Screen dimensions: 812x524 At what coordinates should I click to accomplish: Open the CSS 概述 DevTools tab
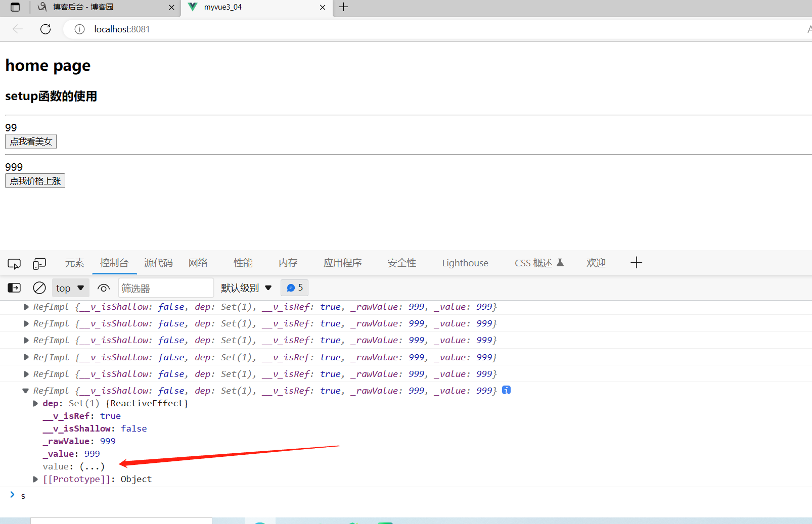click(539, 263)
